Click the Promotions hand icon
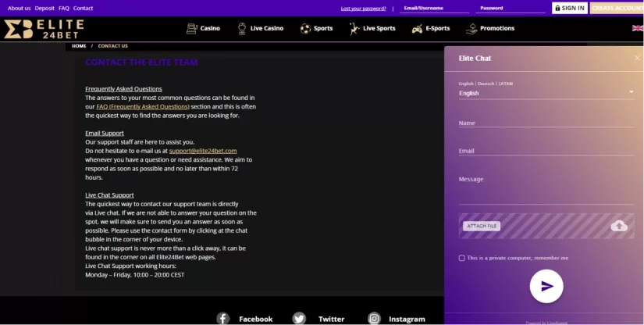This screenshot has width=644, height=325. point(471,29)
